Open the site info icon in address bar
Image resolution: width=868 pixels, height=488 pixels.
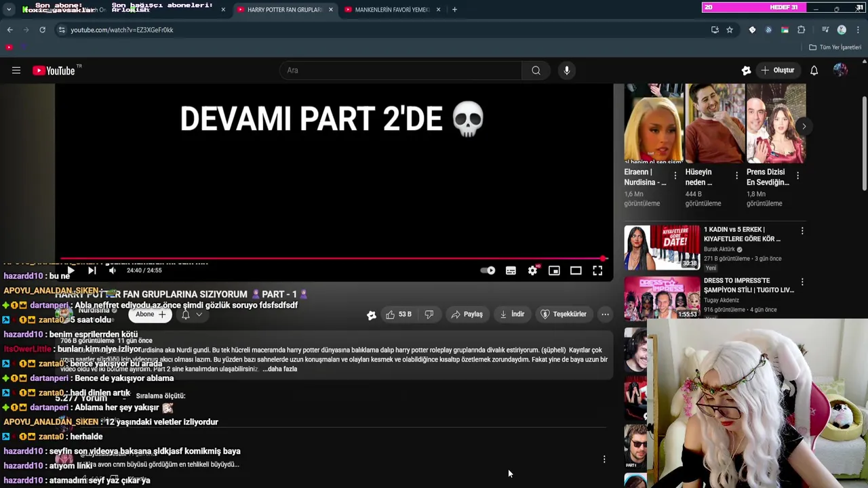62,30
